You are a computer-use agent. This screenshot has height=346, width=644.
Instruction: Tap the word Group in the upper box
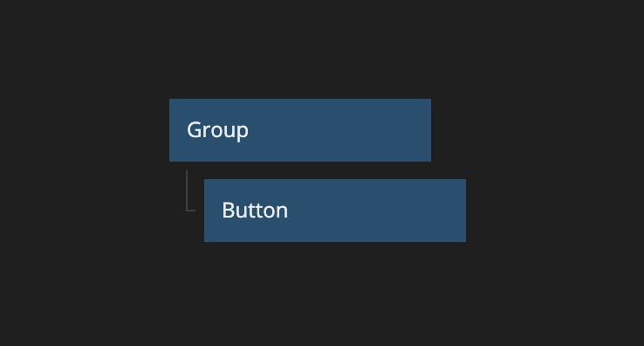click(x=217, y=131)
